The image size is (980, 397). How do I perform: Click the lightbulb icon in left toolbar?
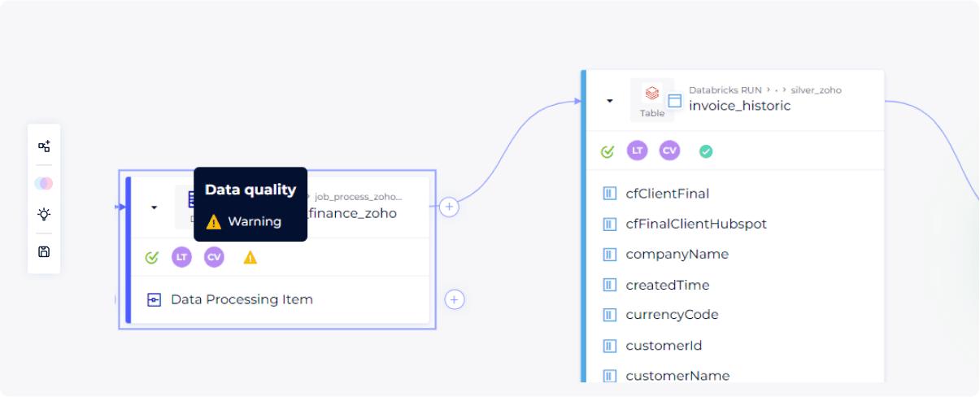click(x=44, y=215)
